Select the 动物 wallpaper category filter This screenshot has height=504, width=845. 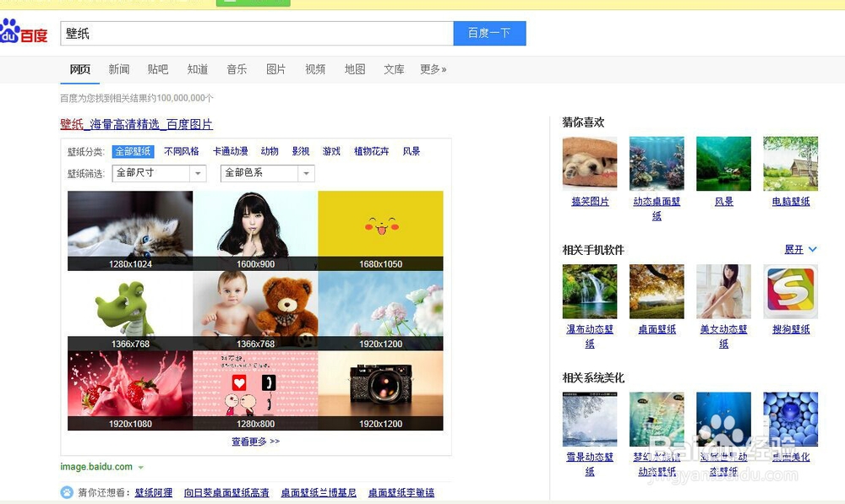[269, 151]
